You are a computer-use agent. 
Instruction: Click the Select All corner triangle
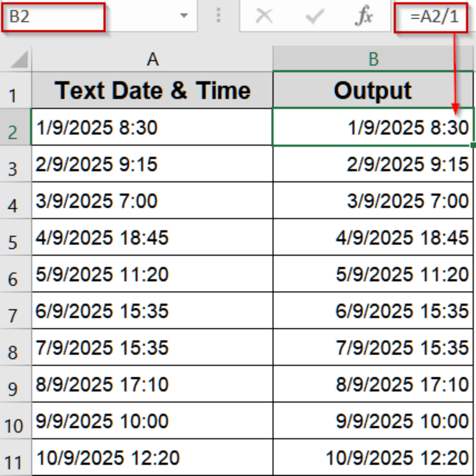pyautogui.click(x=19, y=59)
